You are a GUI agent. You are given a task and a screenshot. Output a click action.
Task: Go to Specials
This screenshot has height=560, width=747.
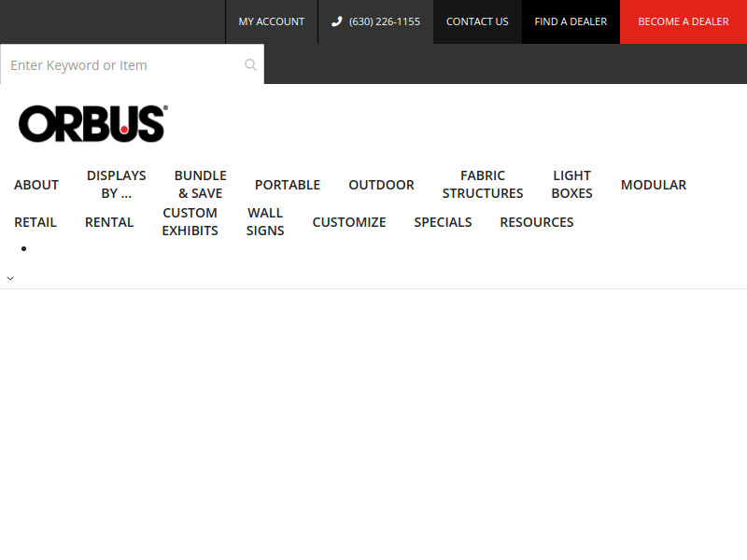pos(443,222)
